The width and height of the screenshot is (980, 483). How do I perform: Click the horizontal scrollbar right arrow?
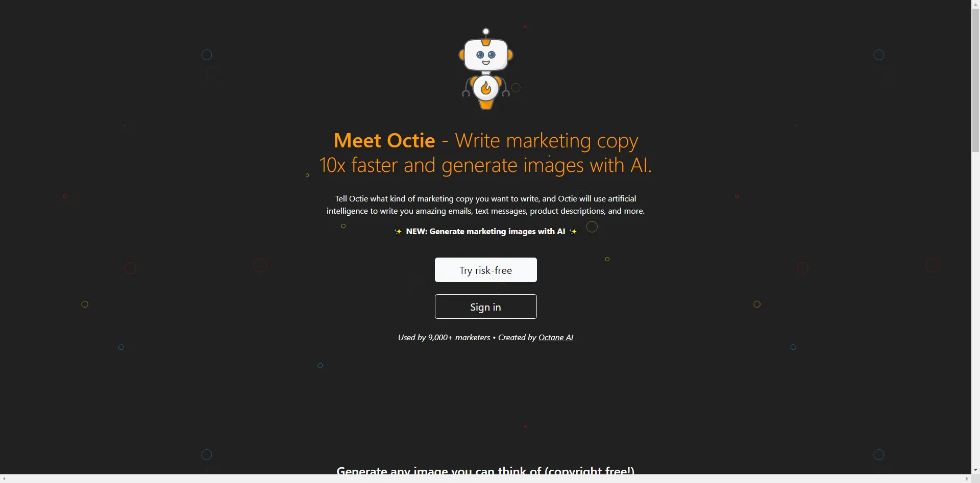(967, 479)
